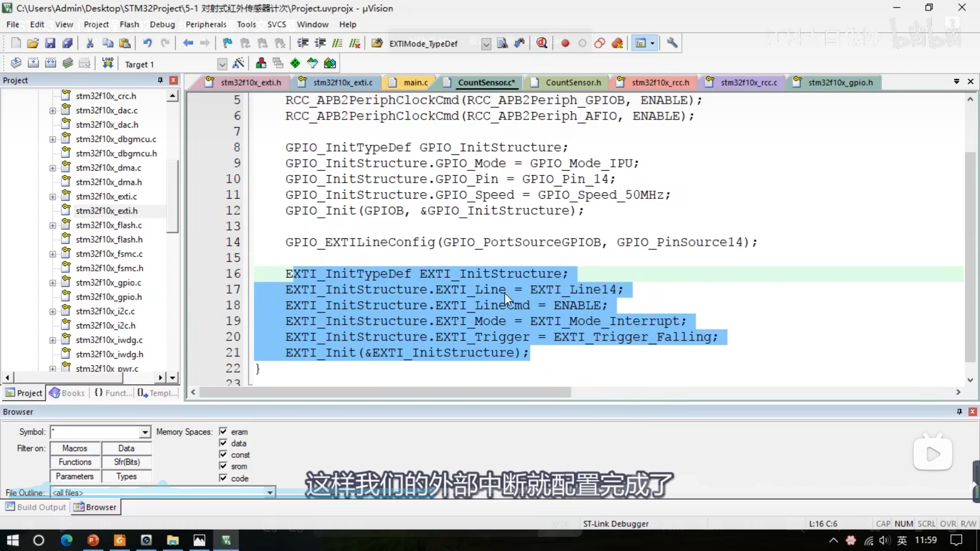Open Options for Target magic wand icon
980x551 pixels.
(x=238, y=63)
